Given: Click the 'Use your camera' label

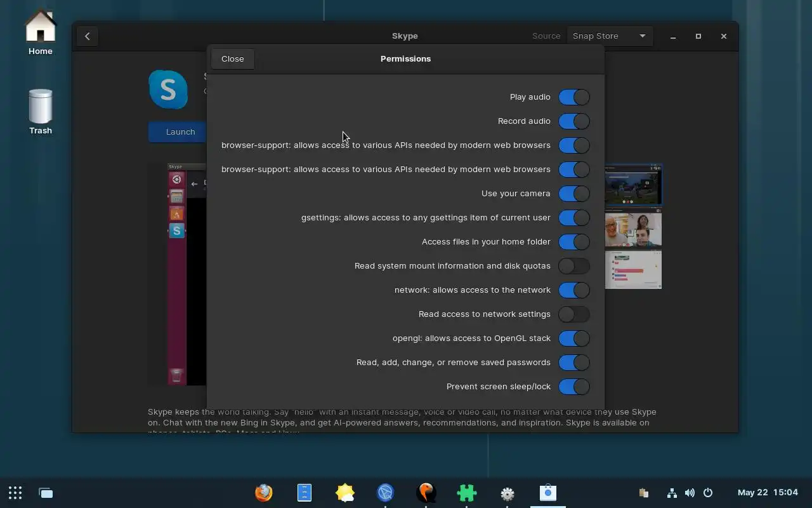Looking at the screenshot, I should pos(516,194).
